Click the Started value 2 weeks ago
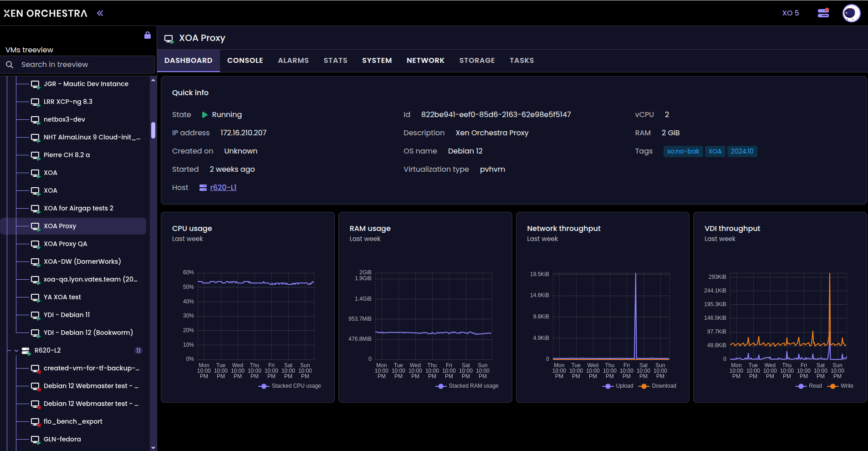The width and height of the screenshot is (868, 451). 232,169
